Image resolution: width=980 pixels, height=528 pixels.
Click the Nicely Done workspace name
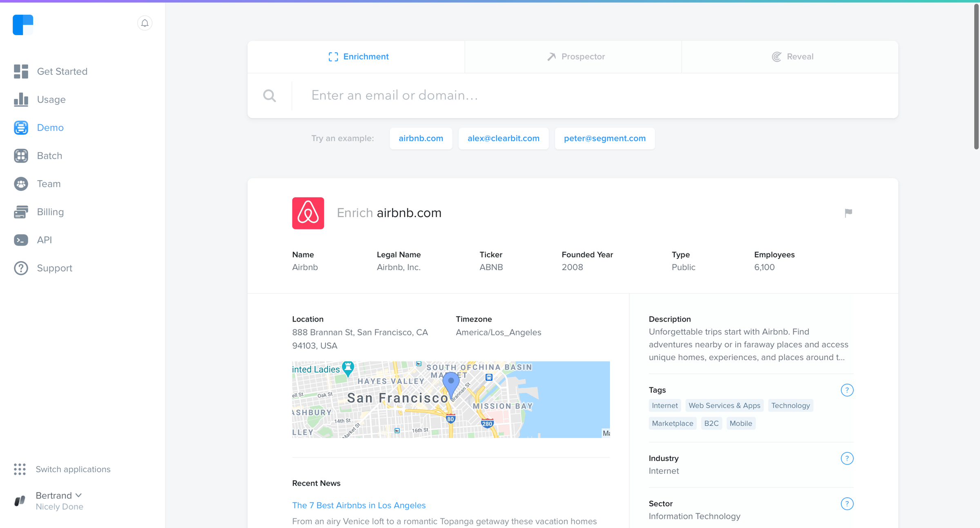point(59,507)
